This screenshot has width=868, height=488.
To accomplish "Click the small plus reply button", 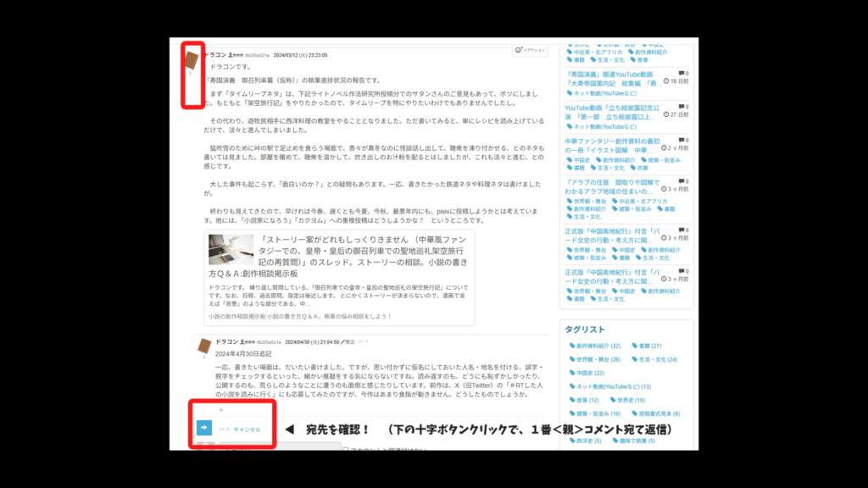I will point(221,410).
